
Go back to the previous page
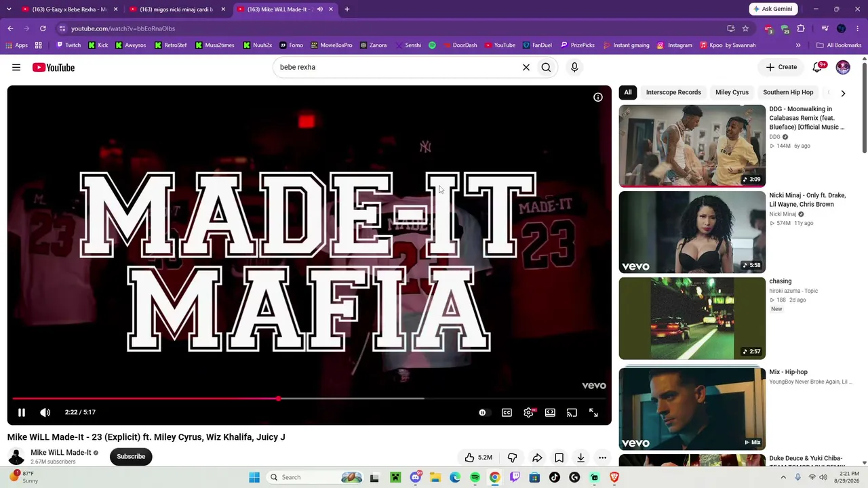click(10, 28)
